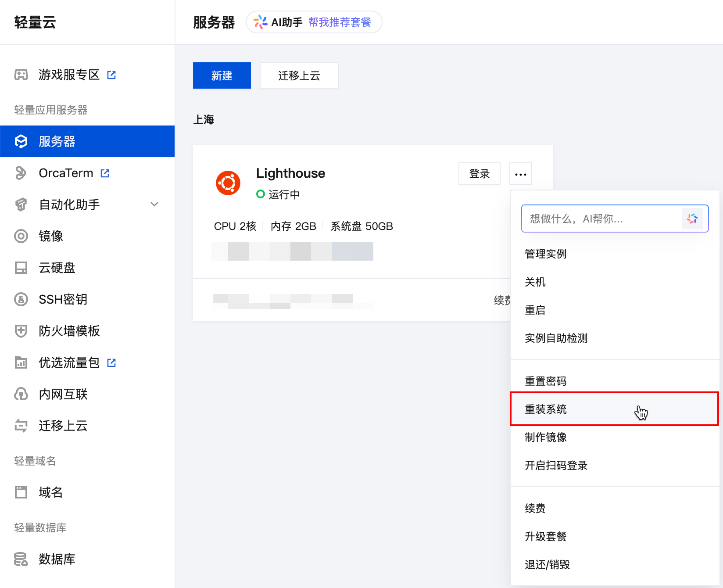
Task: Open the 数据库 (Database) section
Action: pos(56,559)
